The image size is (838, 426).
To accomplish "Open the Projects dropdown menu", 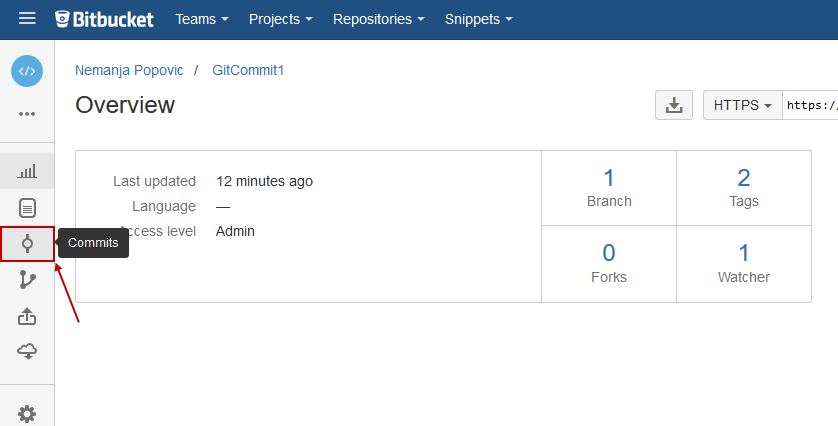I will 281,19.
